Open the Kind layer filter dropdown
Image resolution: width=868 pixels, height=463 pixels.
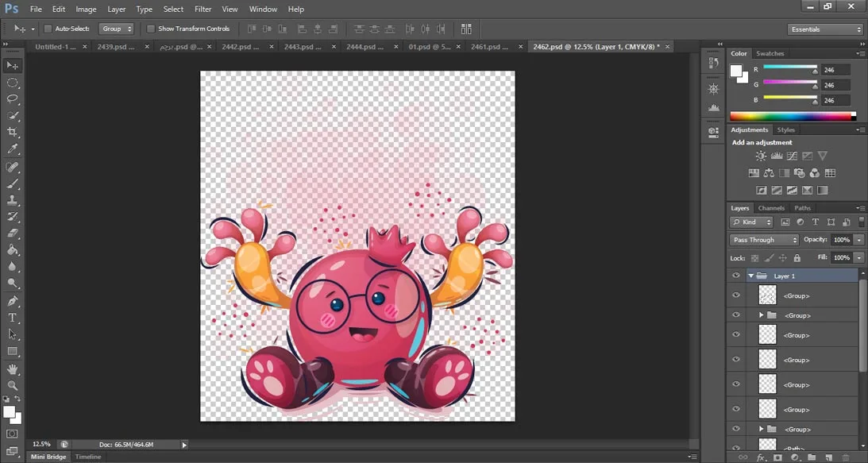tap(751, 222)
